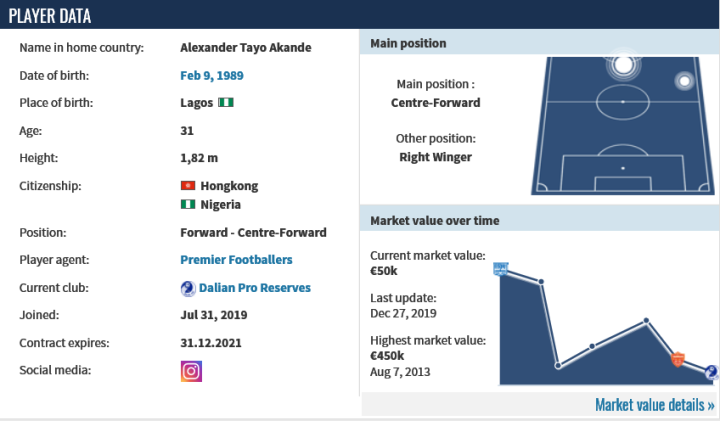
Task: Click the Nigeria flag under Citizenship
Action: click(187, 205)
